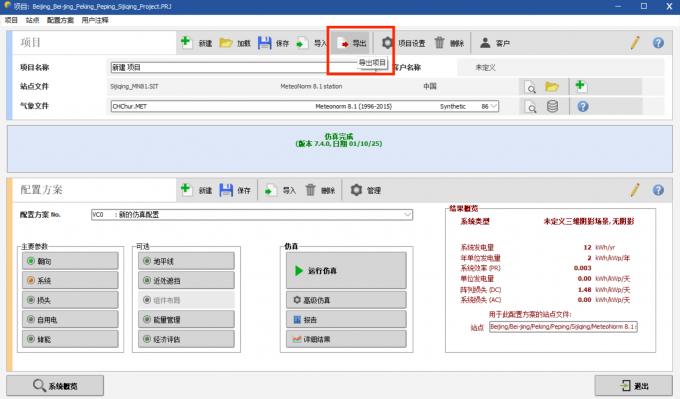Click the 运行仿真 button

(346, 271)
